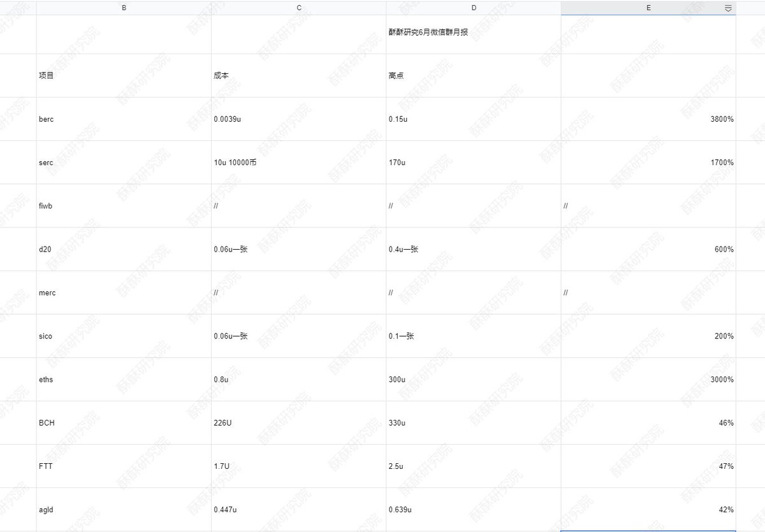The height and width of the screenshot is (532, 765).
Task: Select the cell 0.4u一张
Action: (x=474, y=249)
